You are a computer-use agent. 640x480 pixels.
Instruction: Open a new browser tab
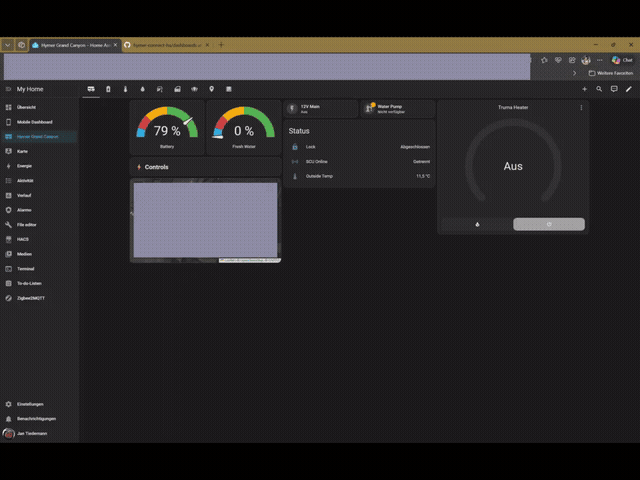[x=221, y=45]
